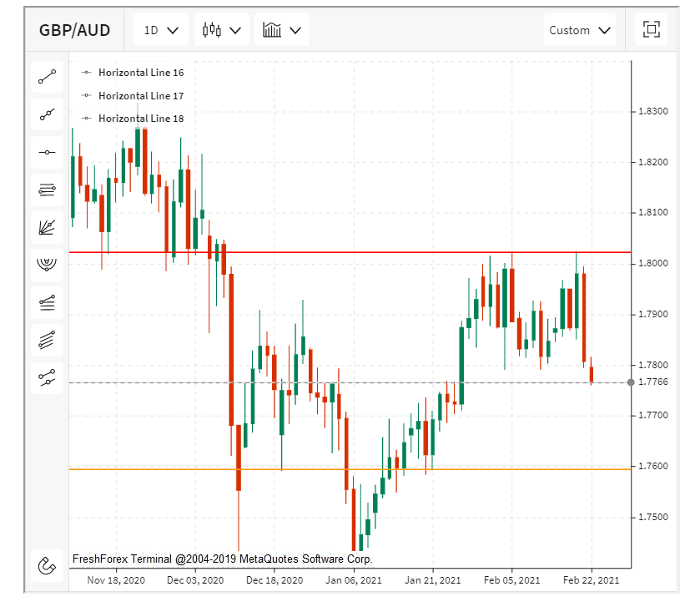Click the Feb 22, 2021 date label
Screen dimensions: 700x607
pos(591,580)
